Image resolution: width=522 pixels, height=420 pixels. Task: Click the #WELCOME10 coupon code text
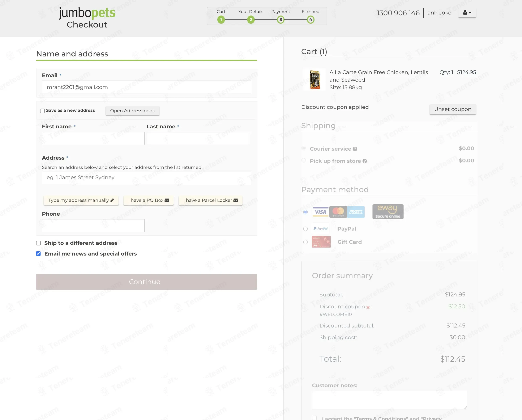point(335,314)
